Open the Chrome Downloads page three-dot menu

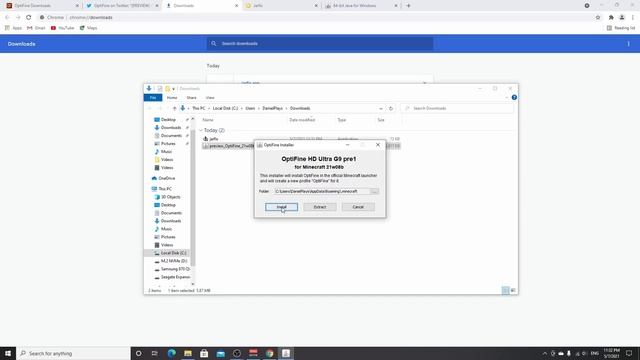click(x=629, y=44)
